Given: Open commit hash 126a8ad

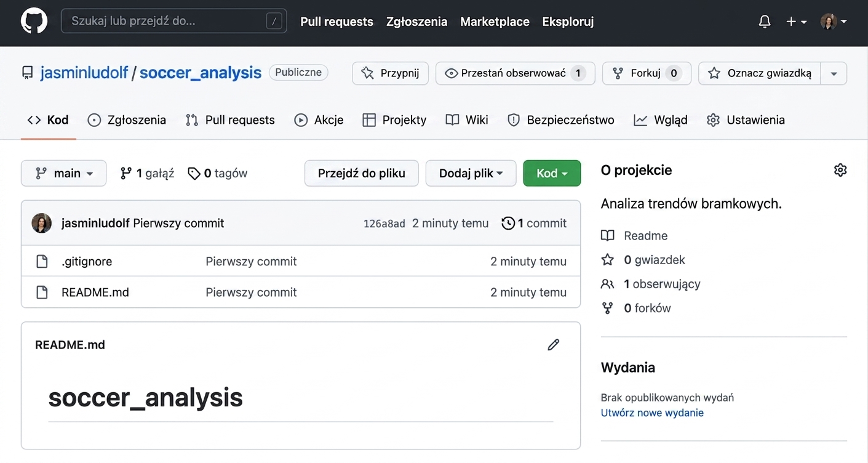Looking at the screenshot, I should click(x=384, y=223).
